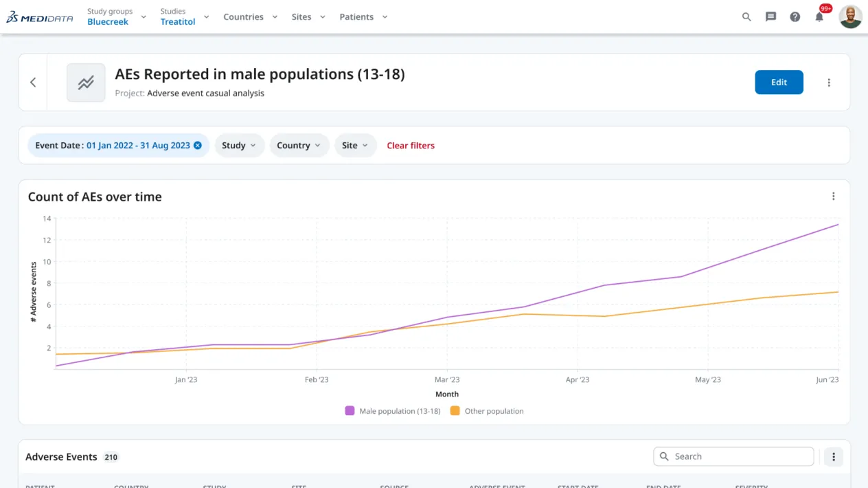Click the analysis chart icon beside the title

coord(86,82)
